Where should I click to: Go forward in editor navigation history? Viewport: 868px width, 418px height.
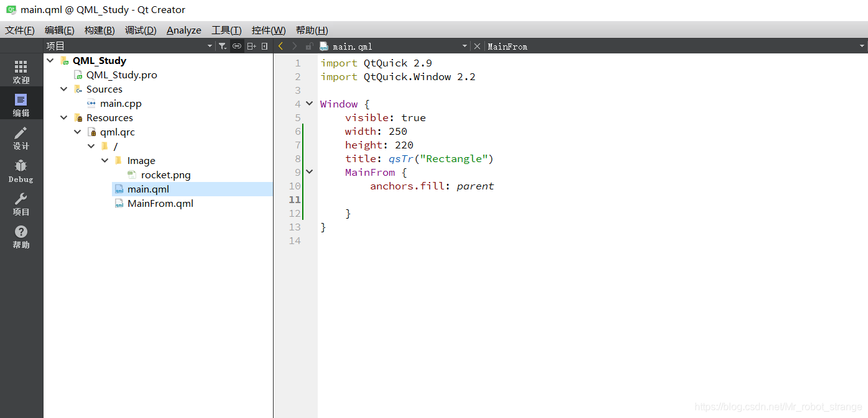(295, 46)
